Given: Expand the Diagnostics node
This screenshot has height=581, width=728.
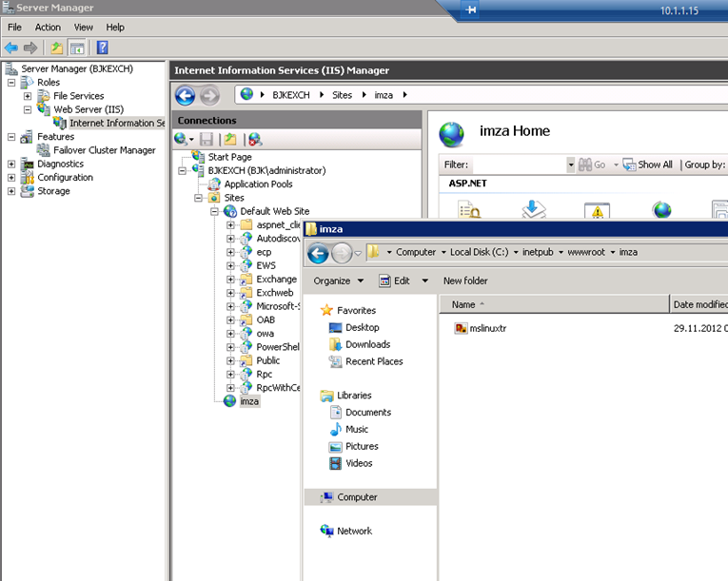Looking at the screenshot, I should pyautogui.click(x=11, y=164).
